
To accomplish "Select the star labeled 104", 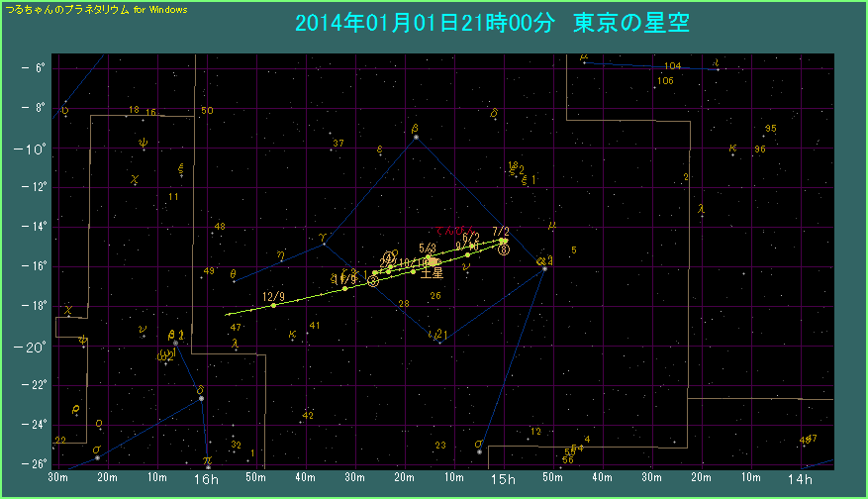I will (673, 65).
